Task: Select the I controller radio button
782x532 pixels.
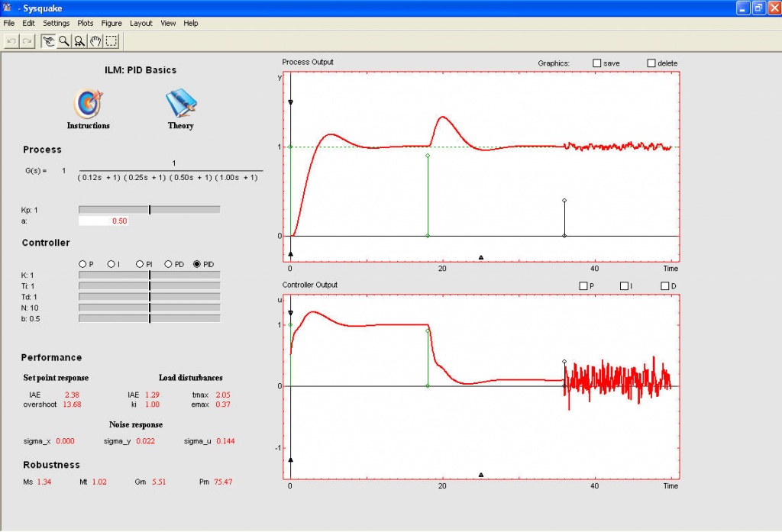Action: 111,264
